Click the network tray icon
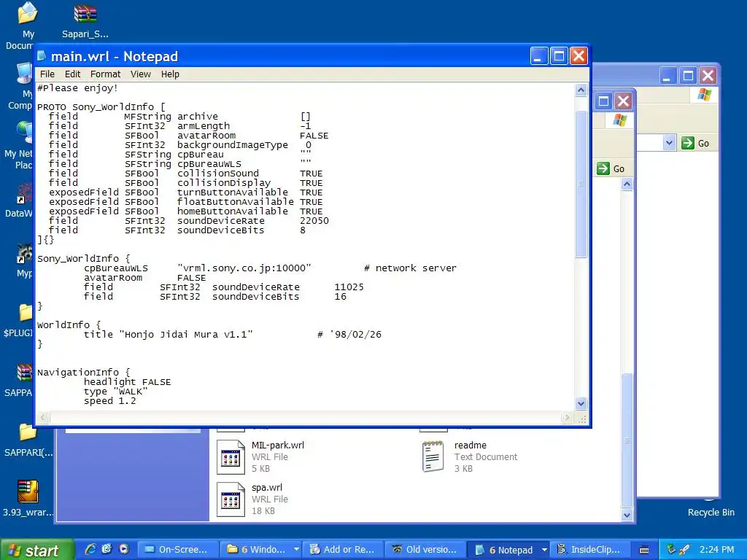This screenshot has height=560, width=747. (x=672, y=550)
